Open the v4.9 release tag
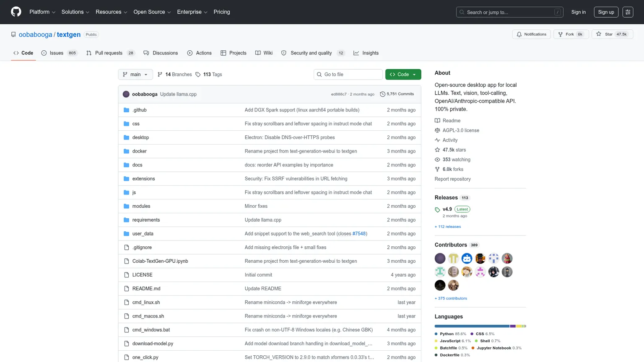 pyautogui.click(x=447, y=209)
